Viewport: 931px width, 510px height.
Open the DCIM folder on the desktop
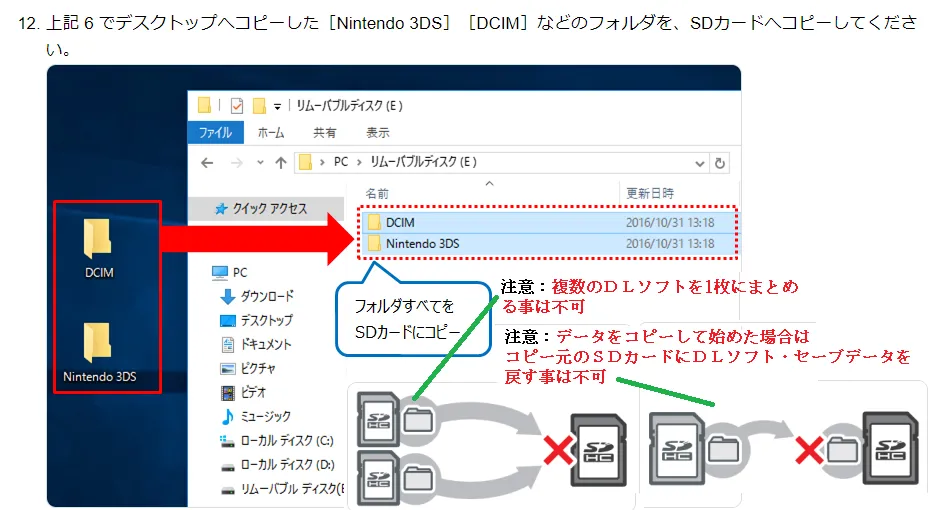coord(98,246)
